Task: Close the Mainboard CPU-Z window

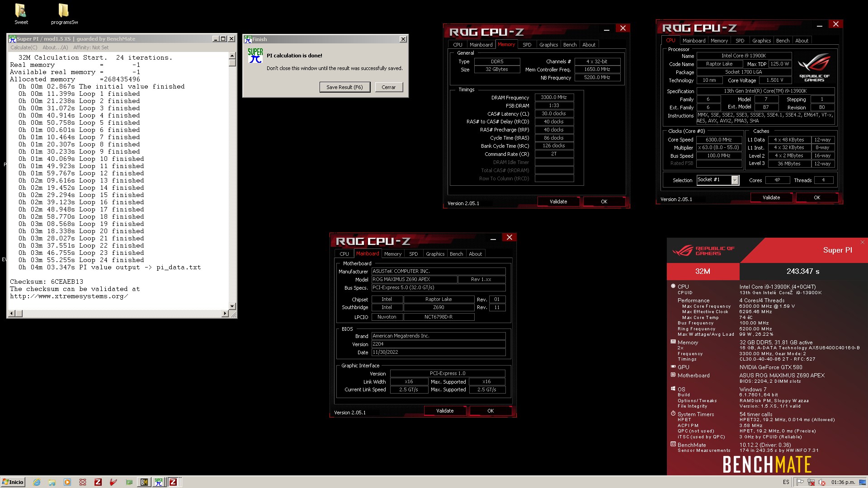Action: click(x=509, y=238)
